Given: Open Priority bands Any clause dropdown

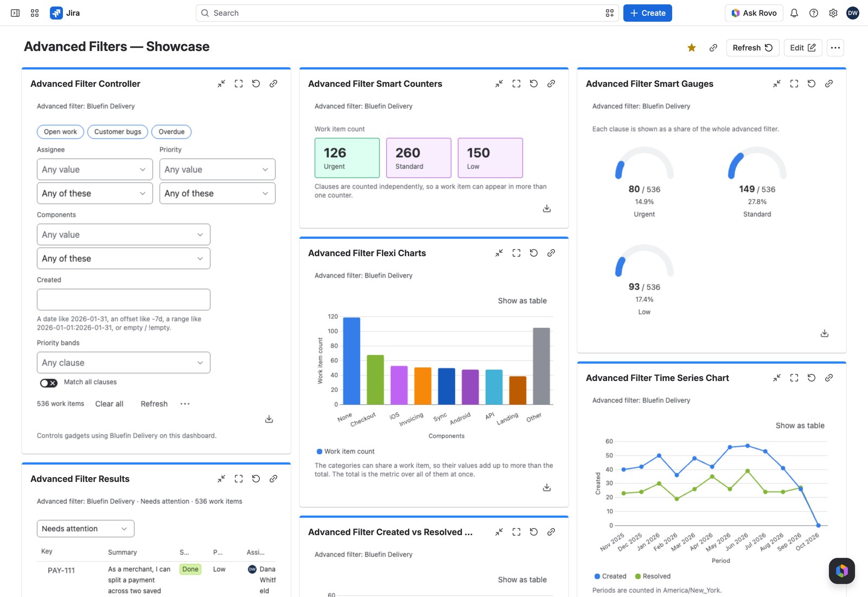Looking at the screenshot, I should pos(123,363).
